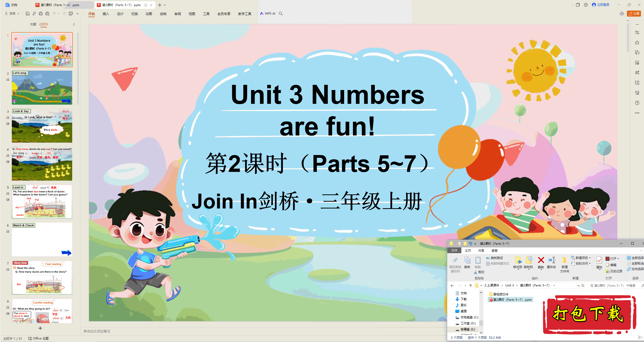Click the sound speaker icon beside slide 8

click(8, 314)
